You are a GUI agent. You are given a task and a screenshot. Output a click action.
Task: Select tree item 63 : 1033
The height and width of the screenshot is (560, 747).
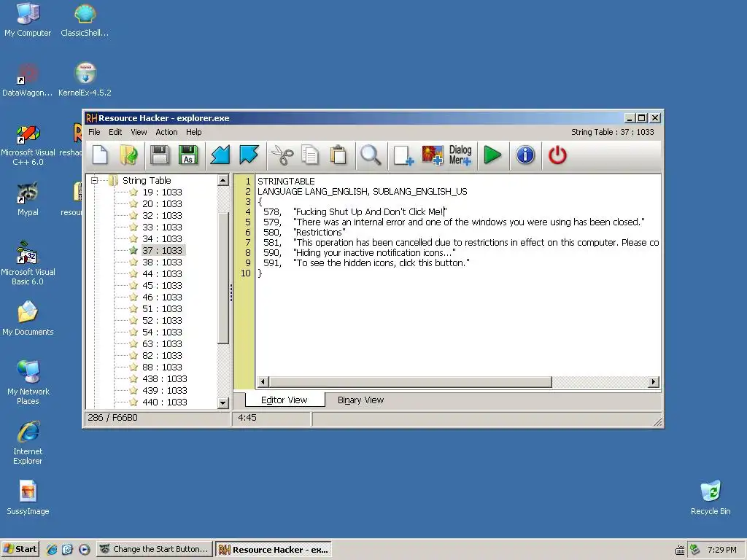tap(162, 344)
